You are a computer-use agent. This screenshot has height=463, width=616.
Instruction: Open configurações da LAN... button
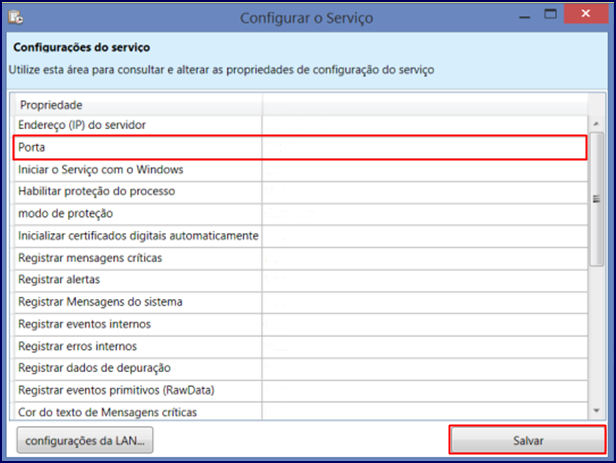85,440
